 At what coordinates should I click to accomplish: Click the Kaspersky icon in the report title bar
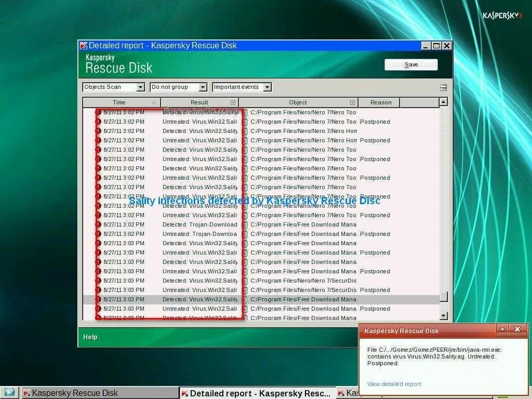84,46
